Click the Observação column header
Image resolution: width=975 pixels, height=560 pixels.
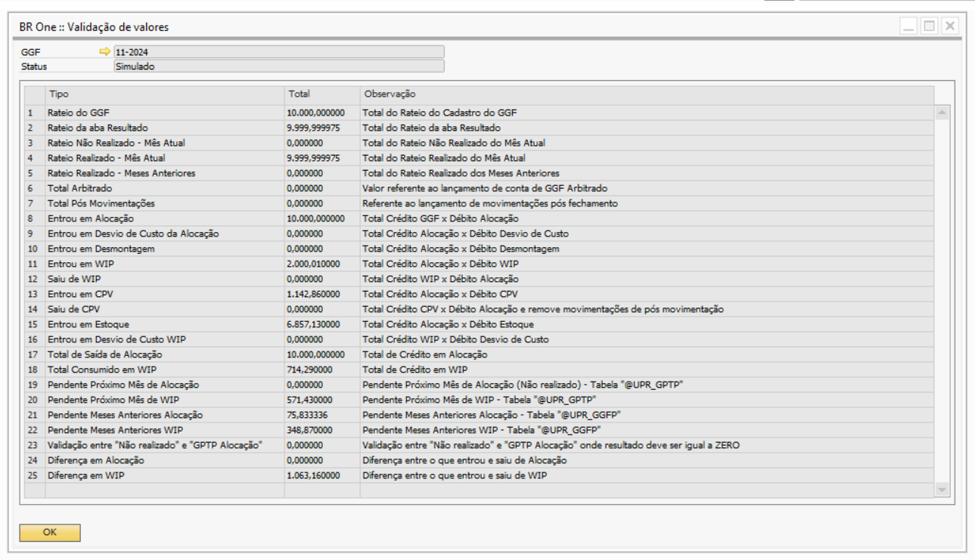[x=647, y=94]
